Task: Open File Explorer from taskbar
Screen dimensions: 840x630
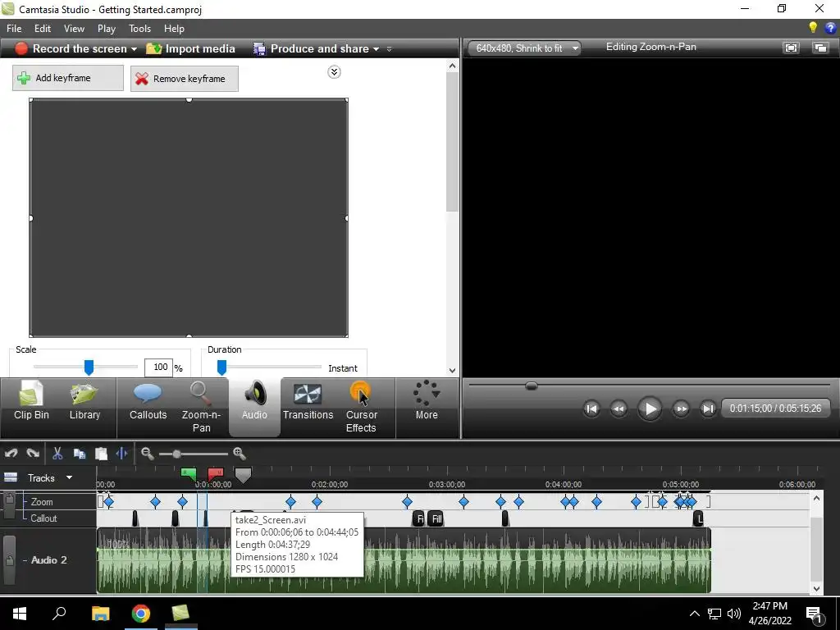Action: (x=100, y=614)
